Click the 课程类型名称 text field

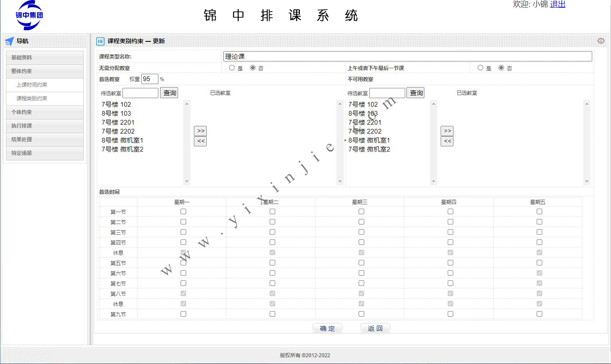coord(407,56)
